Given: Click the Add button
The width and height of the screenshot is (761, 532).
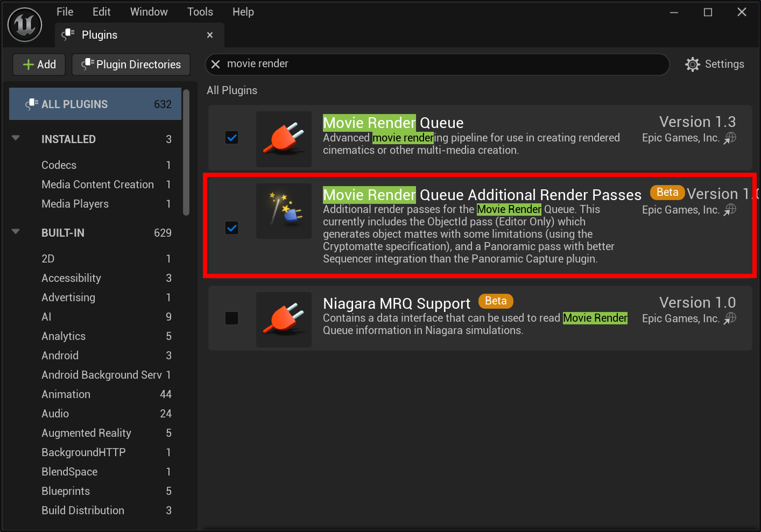Looking at the screenshot, I should coord(39,65).
